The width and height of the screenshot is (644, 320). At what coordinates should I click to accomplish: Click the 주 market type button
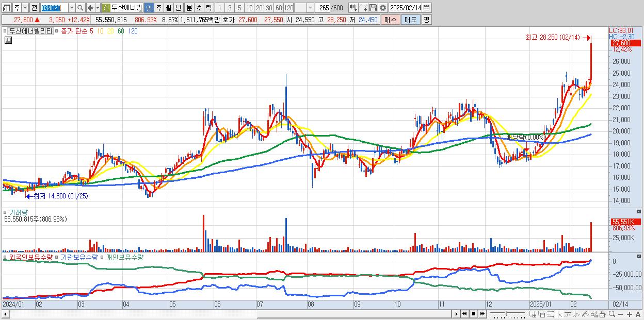coord(17,8)
